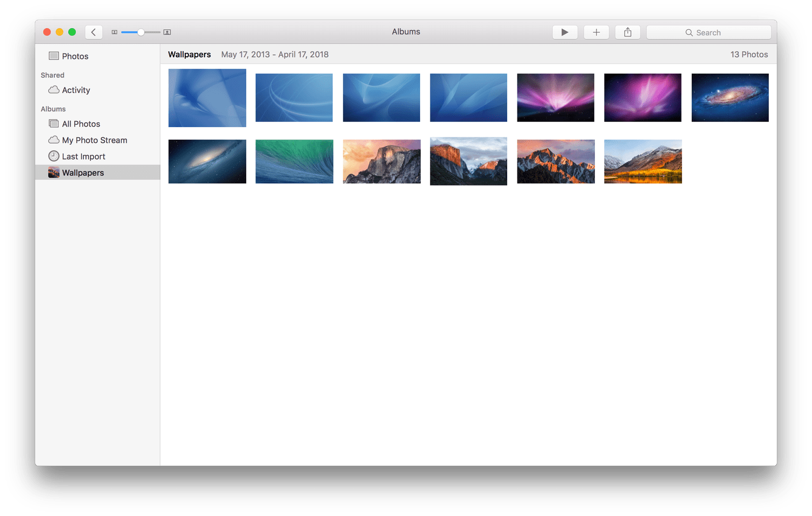Select the Andromeda galaxy wallpaper

click(x=730, y=98)
